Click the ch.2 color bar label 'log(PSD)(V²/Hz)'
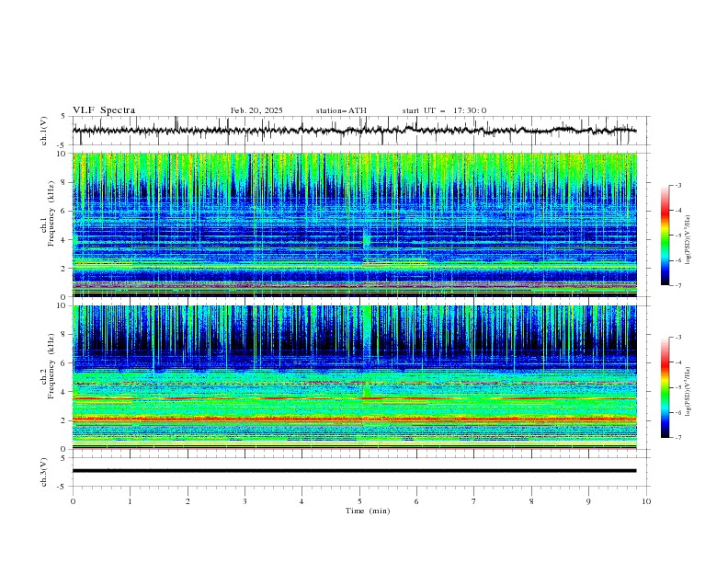Image resolution: width=728 pixels, height=563 pixels. click(x=688, y=391)
